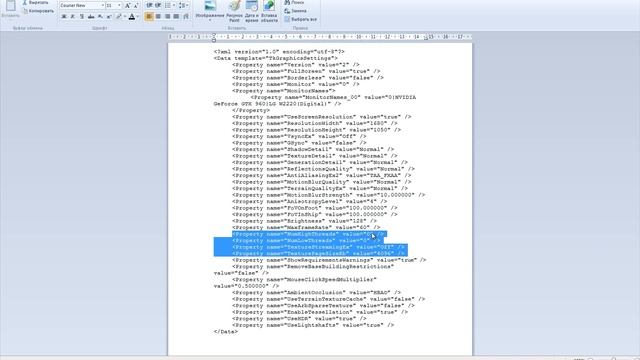Click the Вставить (Paste) clipboard button
Screen dimensions: 640x360
(x=11, y=9)
